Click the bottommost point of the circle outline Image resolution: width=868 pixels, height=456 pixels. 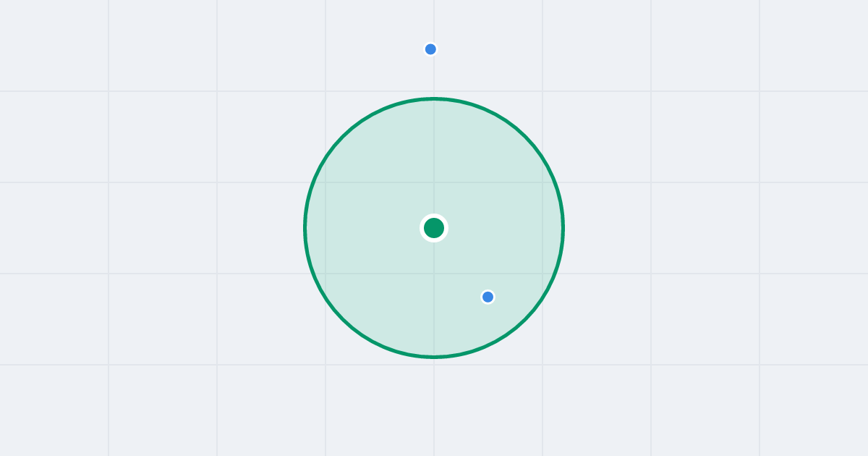434,357
